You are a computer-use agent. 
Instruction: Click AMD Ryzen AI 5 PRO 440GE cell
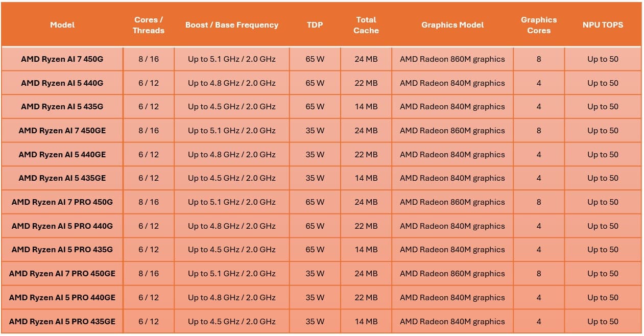point(62,298)
